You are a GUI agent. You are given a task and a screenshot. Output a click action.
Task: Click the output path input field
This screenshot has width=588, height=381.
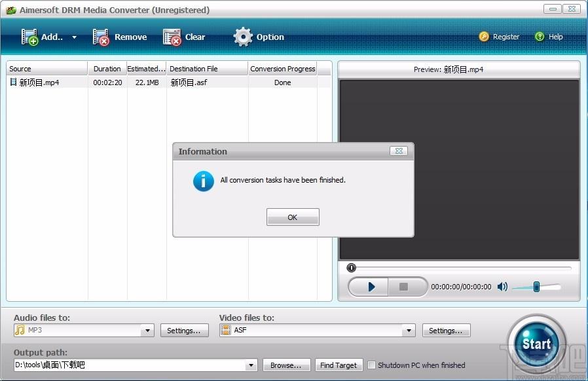point(130,365)
